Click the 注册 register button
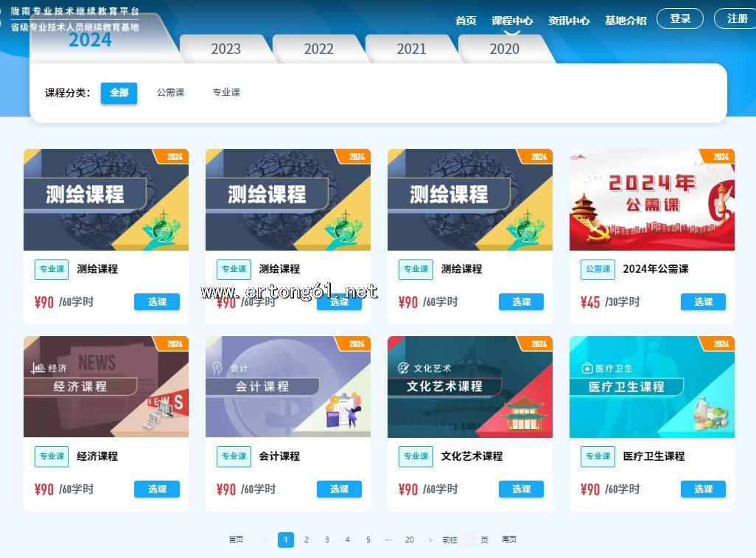 point(737,18)
